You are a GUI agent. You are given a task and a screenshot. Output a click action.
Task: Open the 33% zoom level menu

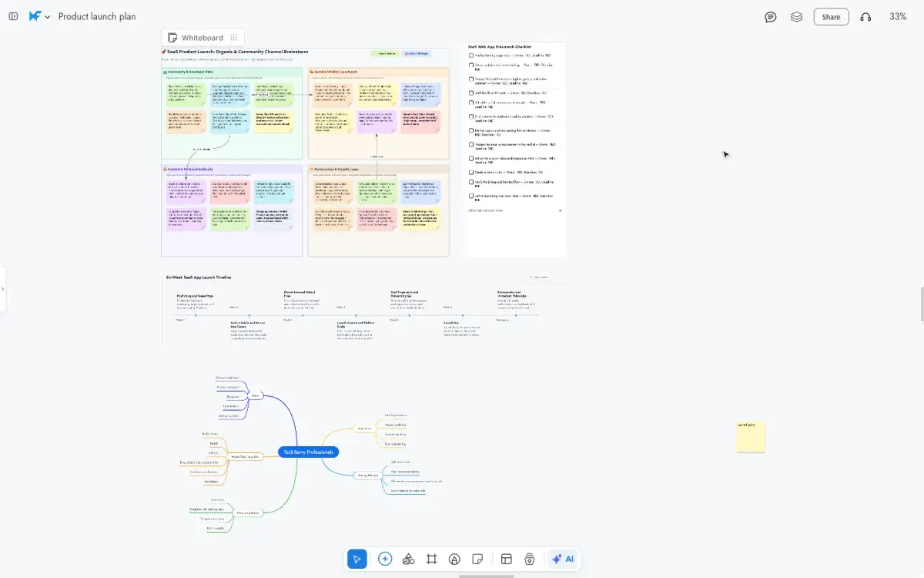(x=898, y=16)
